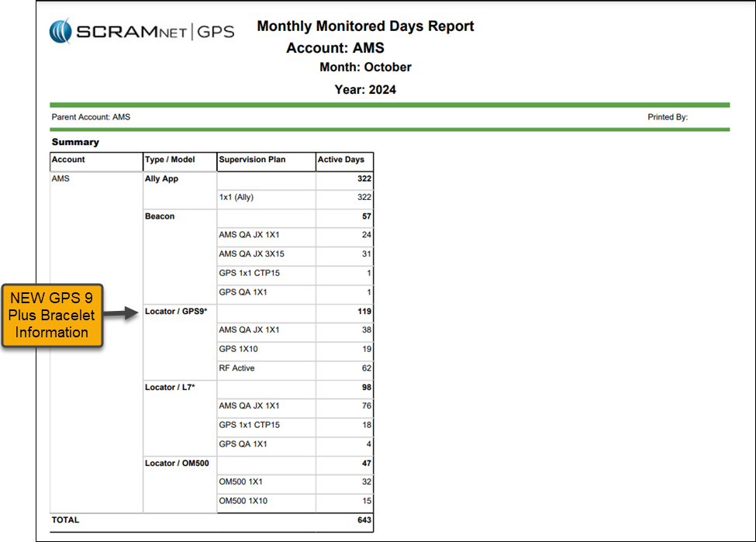756x542 pixels.
Task: Click the Locator / L7* model entry
Action: 171,388
